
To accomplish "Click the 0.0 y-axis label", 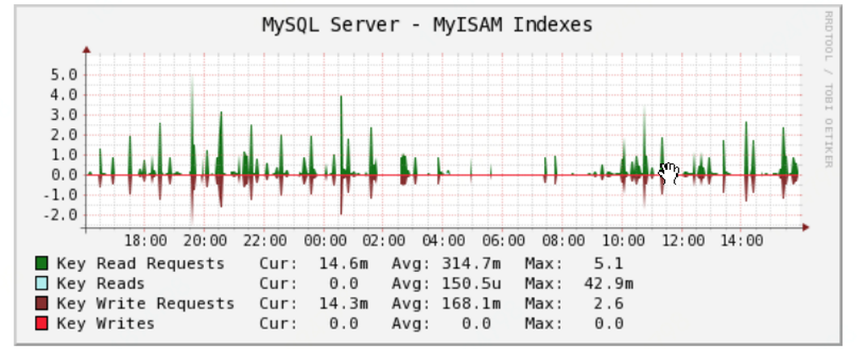I will [65, 175].
